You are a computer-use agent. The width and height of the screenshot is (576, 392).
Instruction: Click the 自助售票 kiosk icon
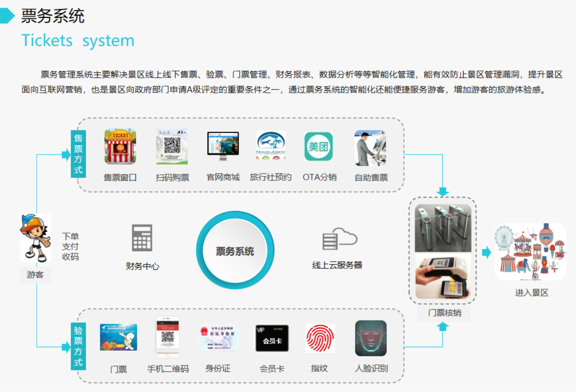[x=370, y=148]
